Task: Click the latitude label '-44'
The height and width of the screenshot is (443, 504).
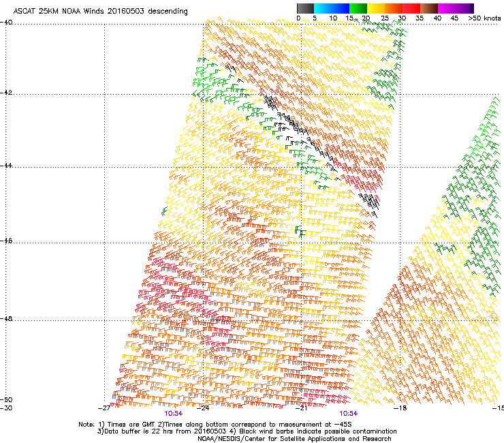Action: [x=6, y=166]
